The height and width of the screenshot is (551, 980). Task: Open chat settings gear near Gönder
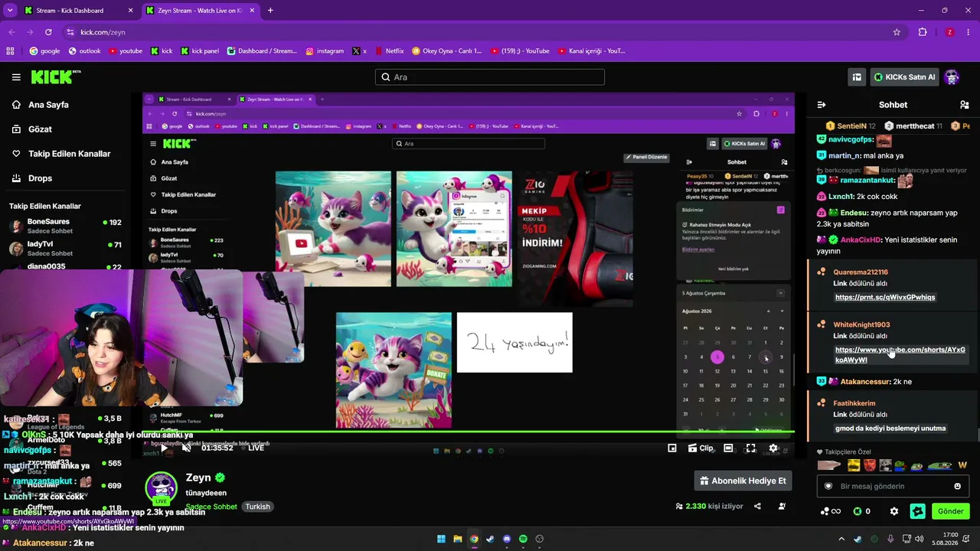tap(893, 511)
